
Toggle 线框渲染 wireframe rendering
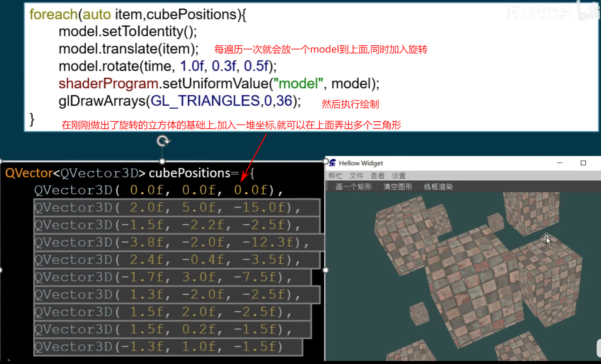(438, 187)
